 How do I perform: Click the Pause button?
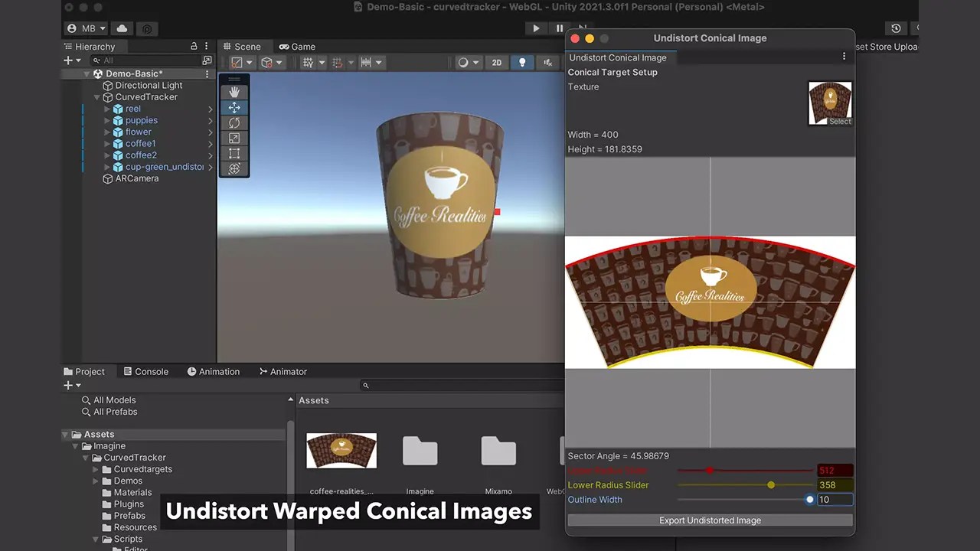[x=560, y=28]
